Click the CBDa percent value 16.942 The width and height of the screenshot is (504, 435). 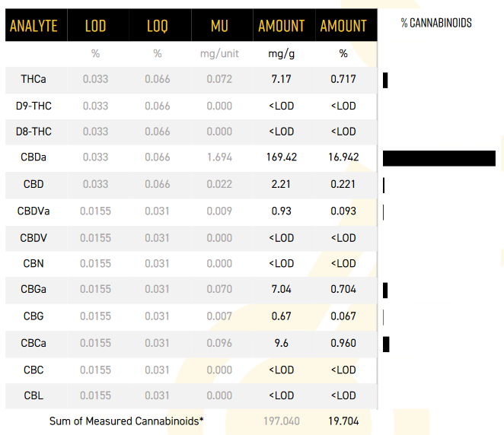click(x=344, y=158)
